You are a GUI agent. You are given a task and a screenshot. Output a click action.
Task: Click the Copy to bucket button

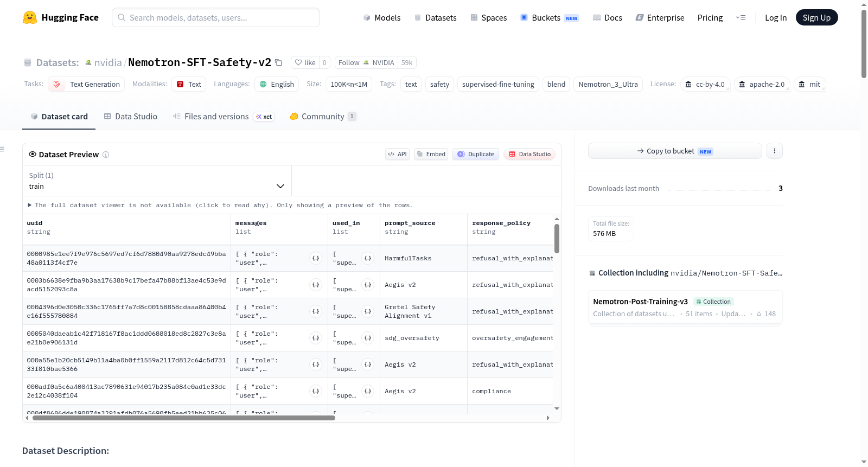coord(675,151)
